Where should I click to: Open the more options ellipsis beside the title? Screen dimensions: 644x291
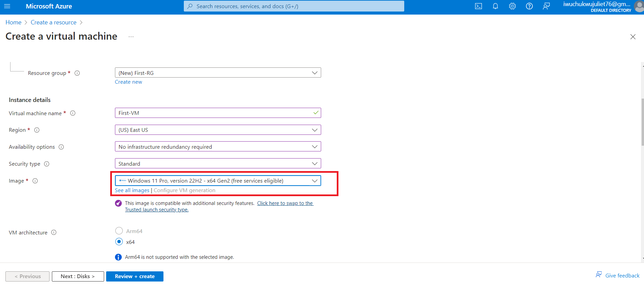[x=131, y=37]
